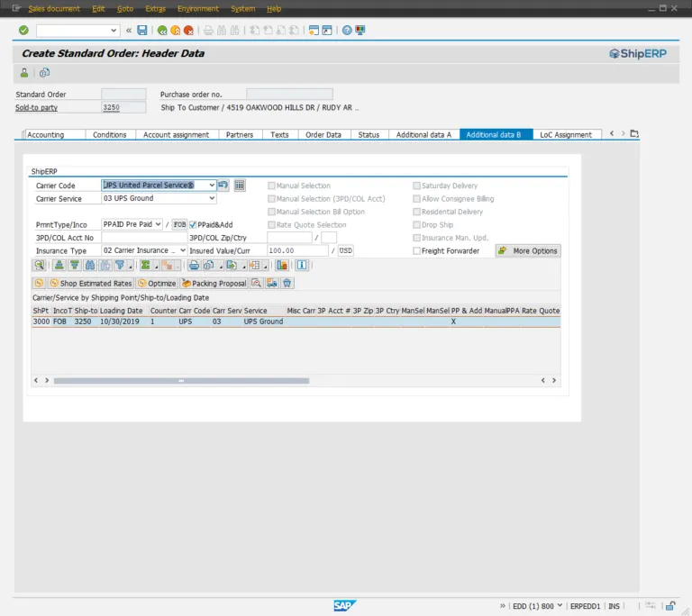The width and height of the screenshot is (692, 616).
Task: Toggle Manual Selection Bill Option checkbox
Action: click(271, 212)
